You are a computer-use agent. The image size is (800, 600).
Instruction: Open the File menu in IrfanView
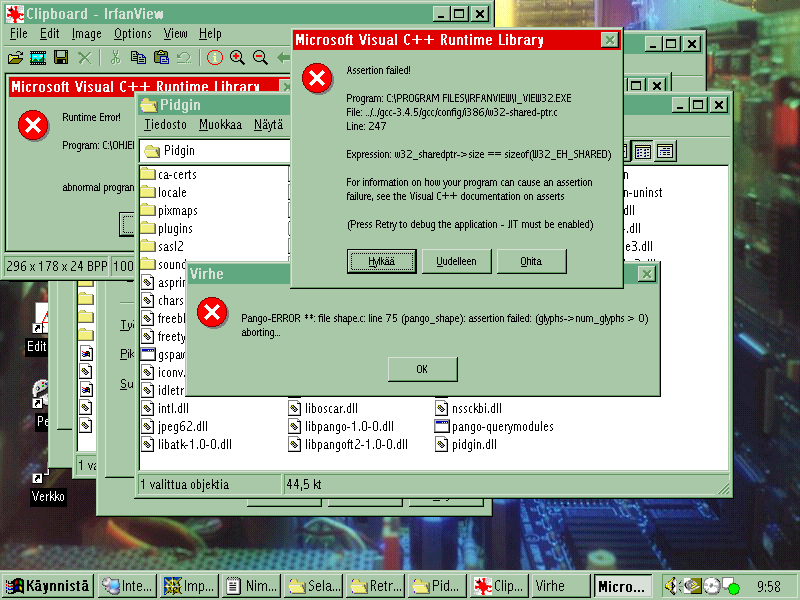19,34
